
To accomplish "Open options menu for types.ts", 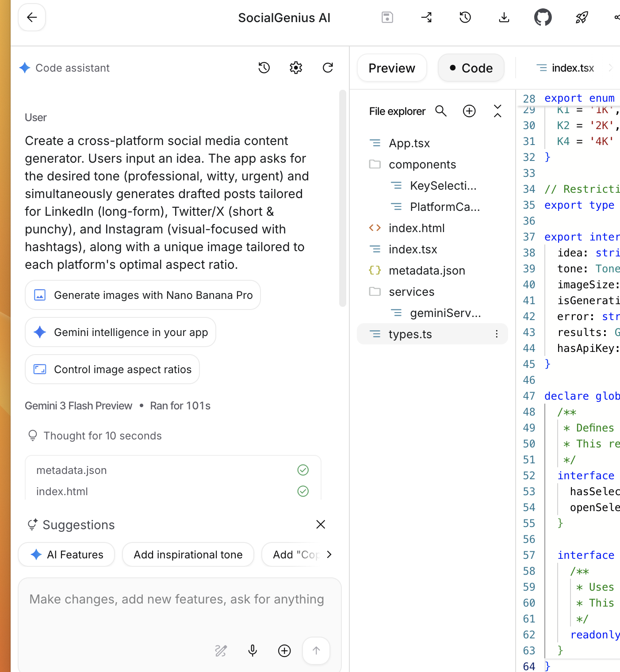I will [497, 334].
